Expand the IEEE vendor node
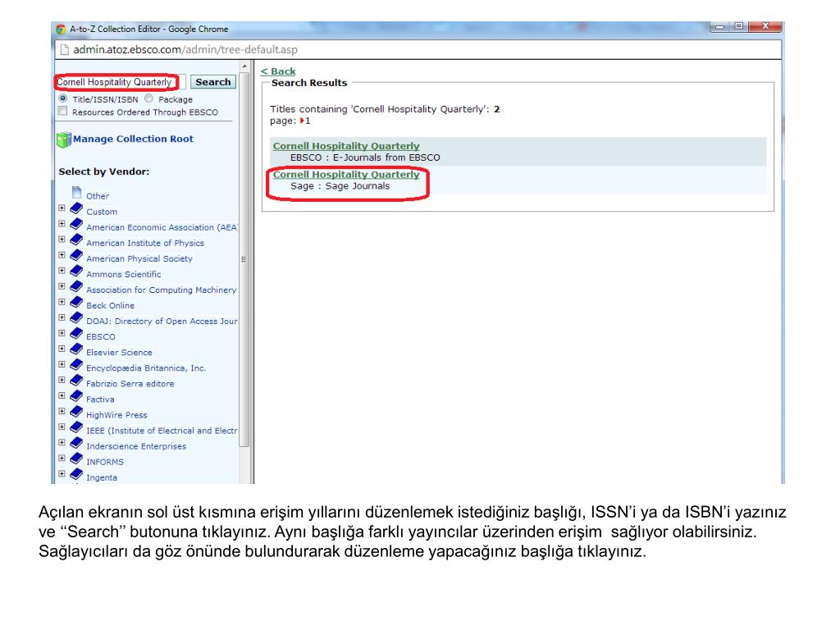 (62, 427)
